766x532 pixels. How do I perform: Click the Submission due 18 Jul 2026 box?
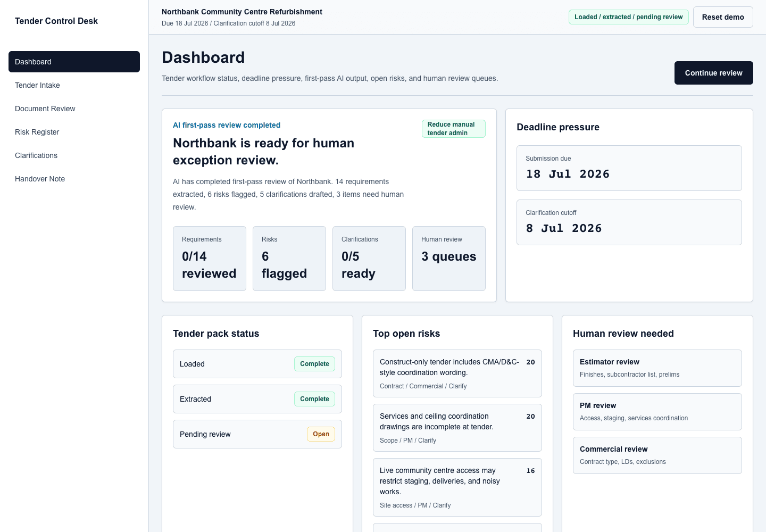click(x=629, y=168)
